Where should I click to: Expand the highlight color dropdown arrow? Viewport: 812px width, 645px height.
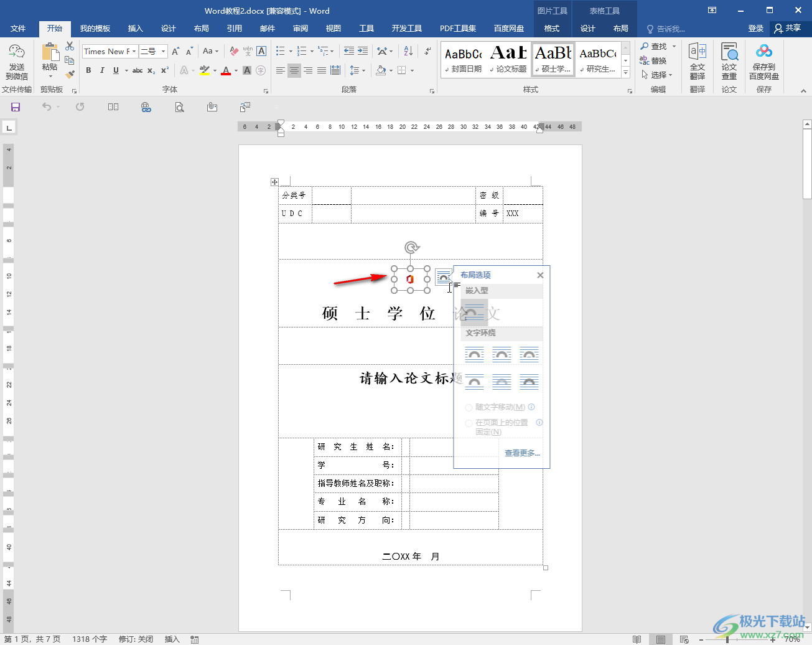(x=215, y=70)
